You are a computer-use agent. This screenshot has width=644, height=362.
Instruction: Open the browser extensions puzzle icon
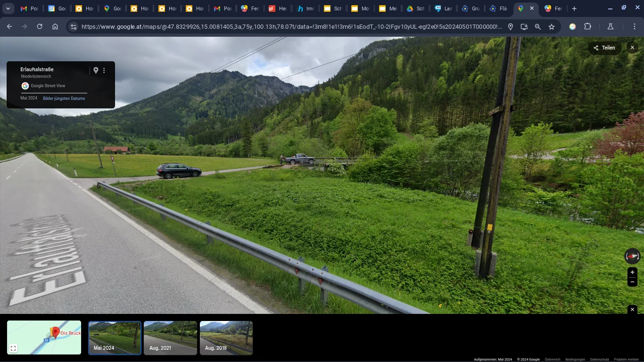(587, 27)
